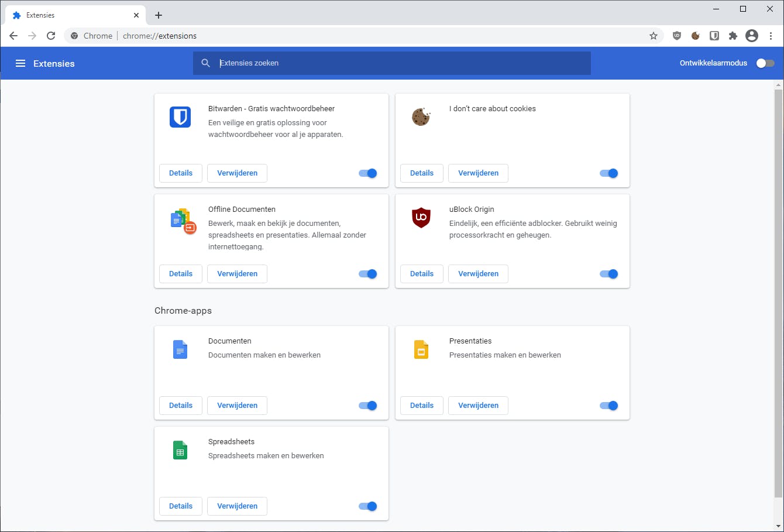Click the scrollbar up arrow
The height and width of the screenshot is (532, 784).
coord(778,85)
